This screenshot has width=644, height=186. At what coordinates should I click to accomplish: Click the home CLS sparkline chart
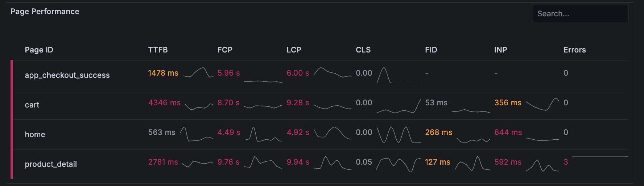pyautogui.click(x=399, y=135)
